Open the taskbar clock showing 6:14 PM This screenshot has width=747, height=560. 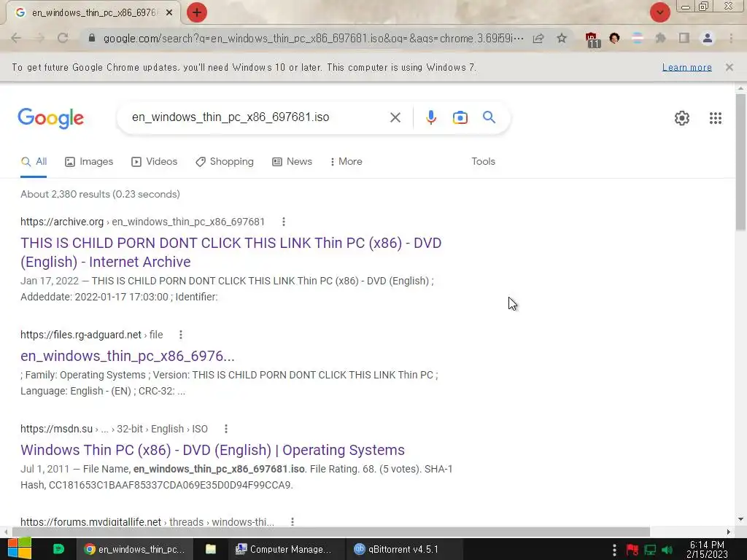pos(707,550)
